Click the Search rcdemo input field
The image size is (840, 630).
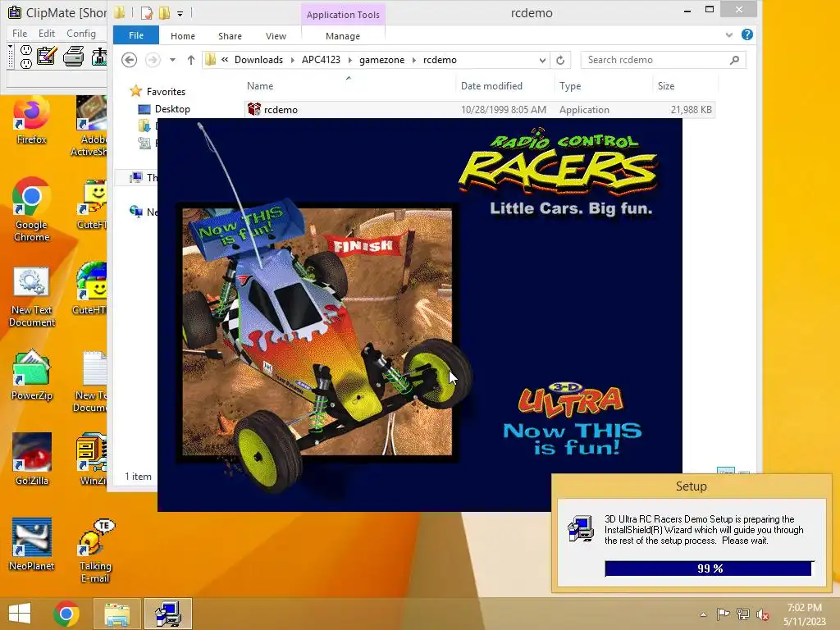click(x=657, y=60)
